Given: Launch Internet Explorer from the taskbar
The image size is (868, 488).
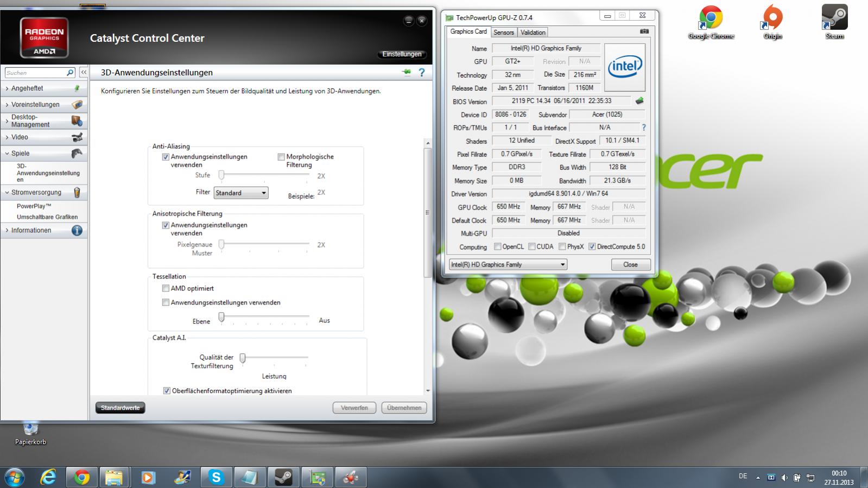Looking at the screenshot, I should coord(48,478).
